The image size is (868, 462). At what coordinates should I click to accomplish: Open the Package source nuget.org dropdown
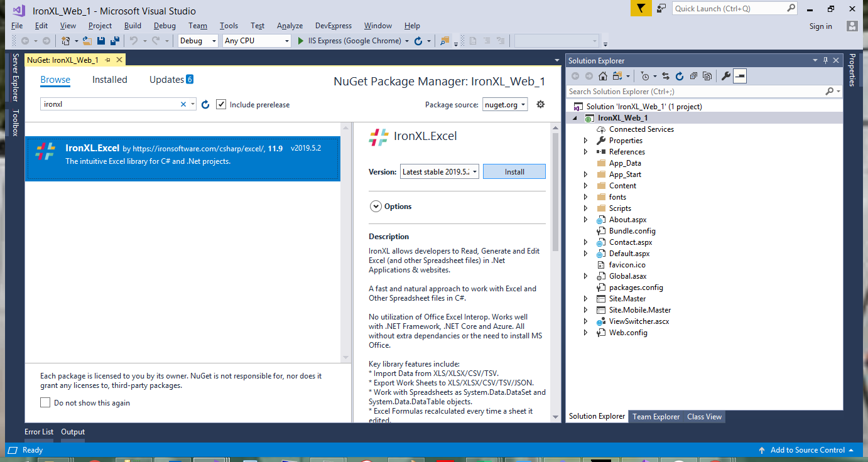click(504, 105)
